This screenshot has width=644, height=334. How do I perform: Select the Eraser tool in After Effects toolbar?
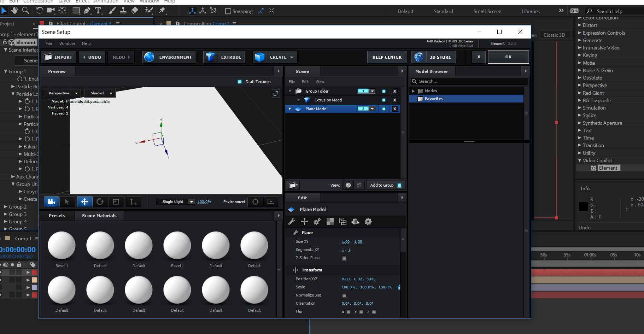pos(134,11)
